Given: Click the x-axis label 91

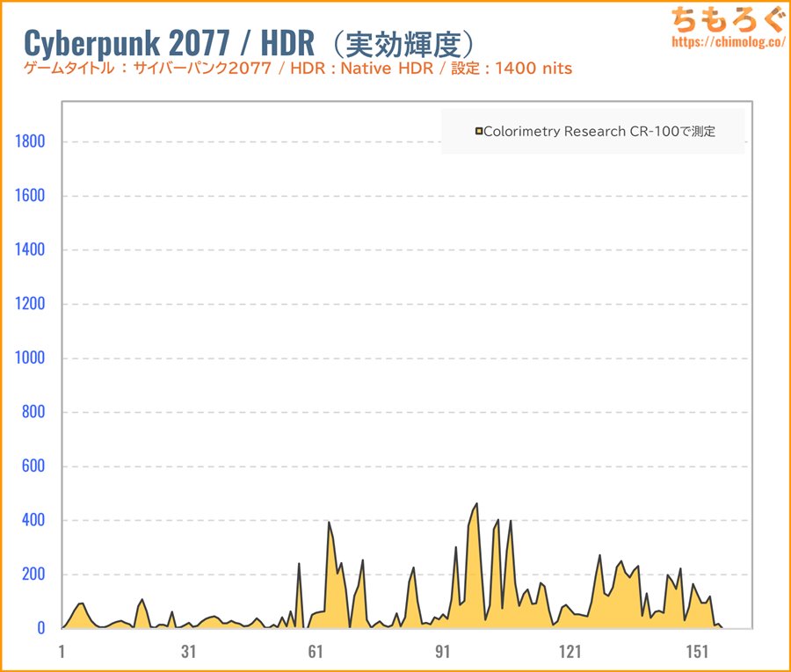Looking at the screenshot, I should click(x=443, y=652).
